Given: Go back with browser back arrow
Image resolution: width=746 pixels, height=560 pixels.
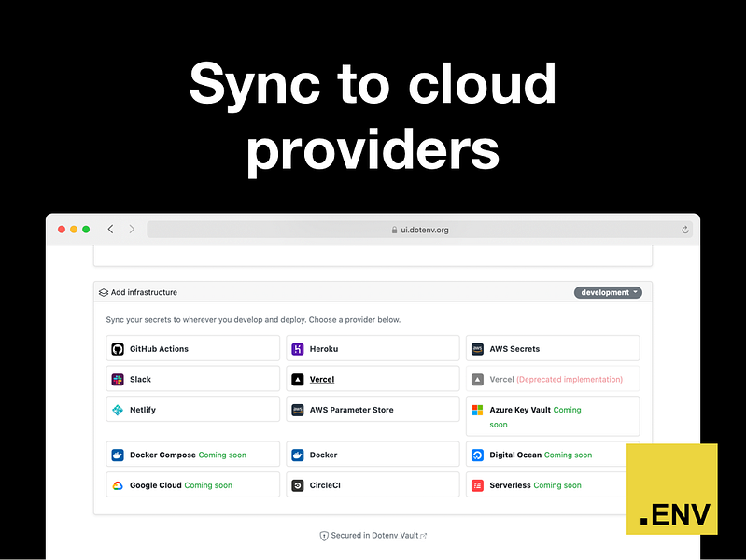Looking at the screenshot, I should [110, 230].
